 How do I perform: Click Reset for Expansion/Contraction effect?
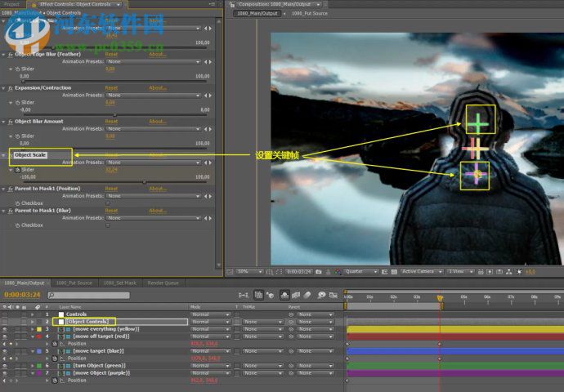[x=111, y=88]
